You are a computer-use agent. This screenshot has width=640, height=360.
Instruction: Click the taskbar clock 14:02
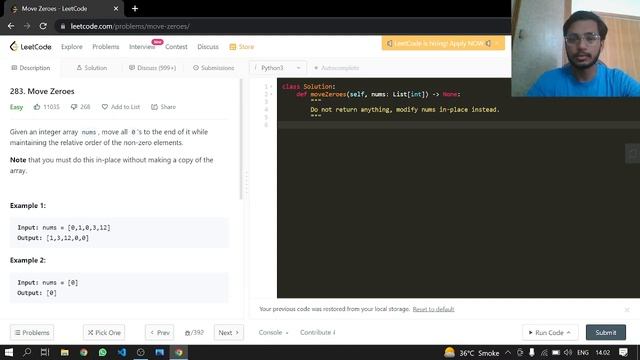click(602, 353)
